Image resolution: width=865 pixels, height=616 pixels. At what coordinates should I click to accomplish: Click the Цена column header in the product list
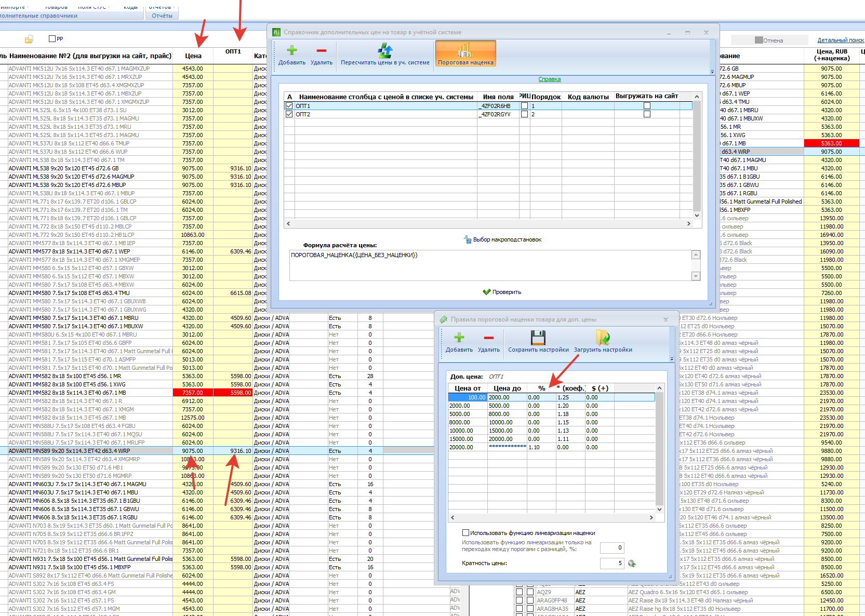point(193,56)
